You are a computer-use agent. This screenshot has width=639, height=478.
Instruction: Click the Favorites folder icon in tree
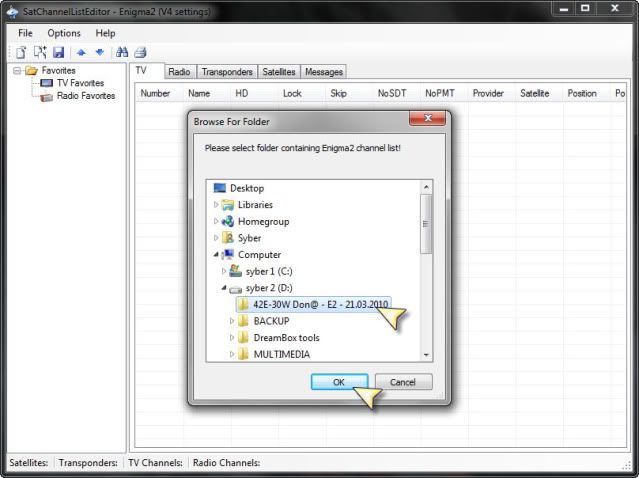click(x=31, y=70)
